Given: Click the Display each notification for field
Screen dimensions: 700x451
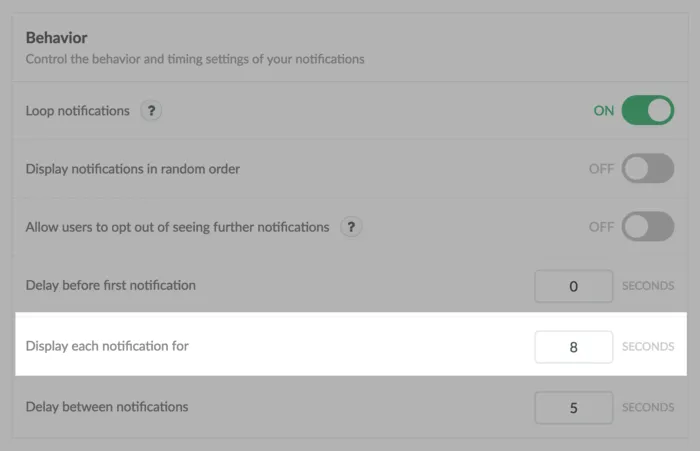Looking at the screenshot, I should pos(574,347).
